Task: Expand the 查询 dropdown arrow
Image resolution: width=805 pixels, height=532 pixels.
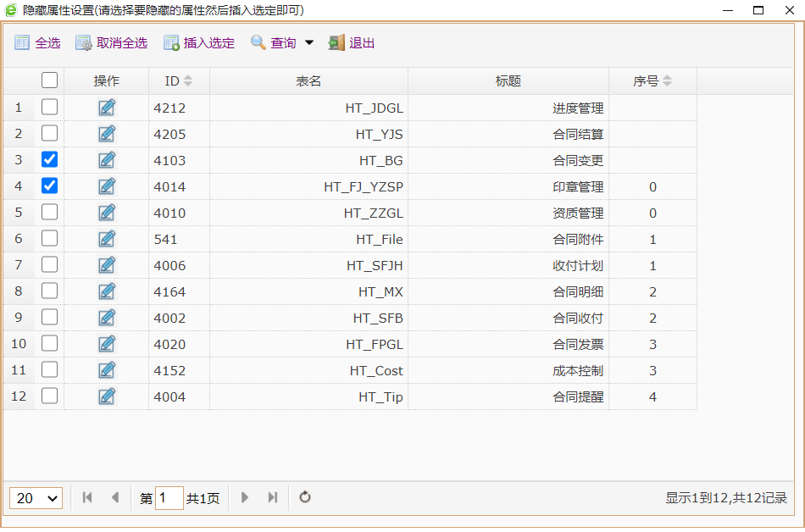Action: (308, 43)
